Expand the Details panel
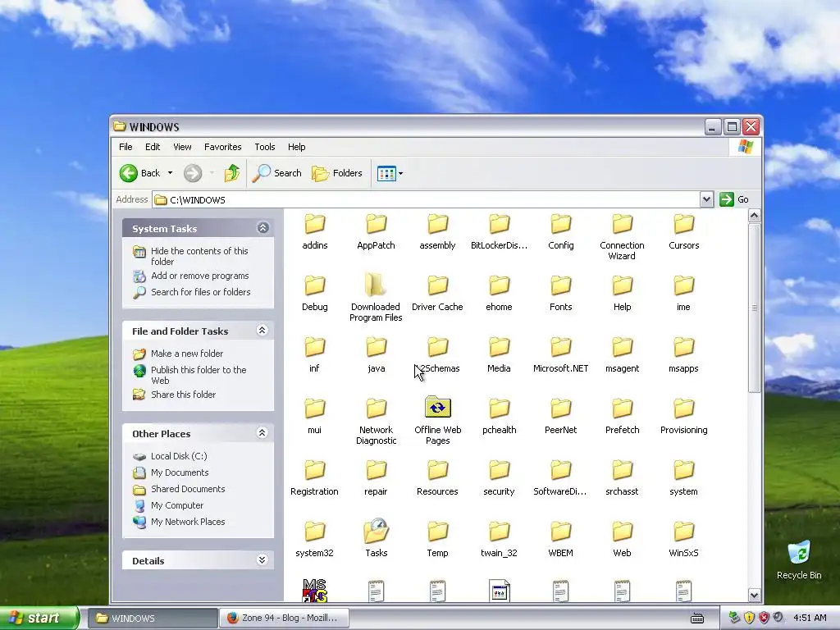The height and width of the screenshot is (630, 840). [262, 559]
